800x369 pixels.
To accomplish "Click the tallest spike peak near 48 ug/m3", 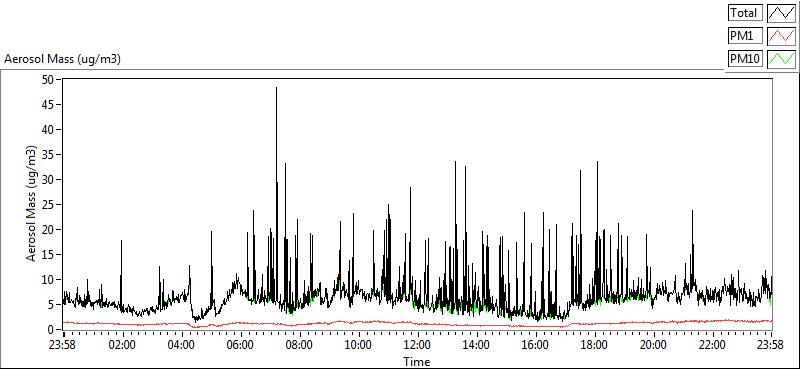I will (277, 88).
